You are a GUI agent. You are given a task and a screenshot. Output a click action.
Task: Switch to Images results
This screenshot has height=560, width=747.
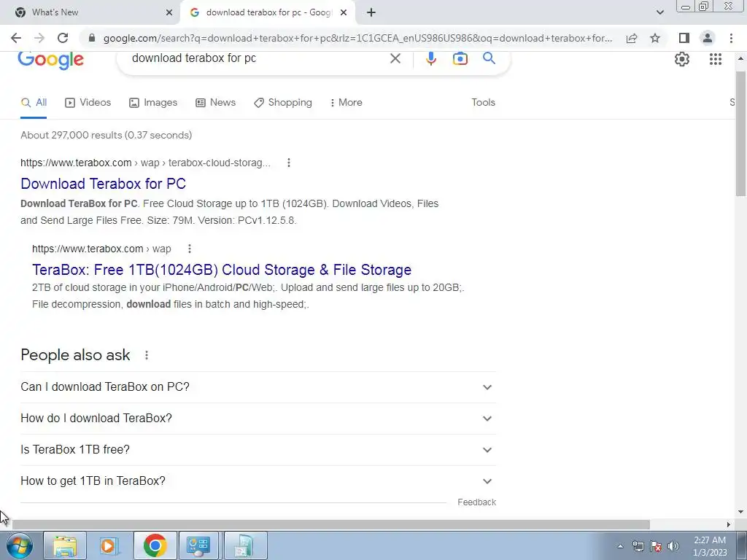coord(153,102)
